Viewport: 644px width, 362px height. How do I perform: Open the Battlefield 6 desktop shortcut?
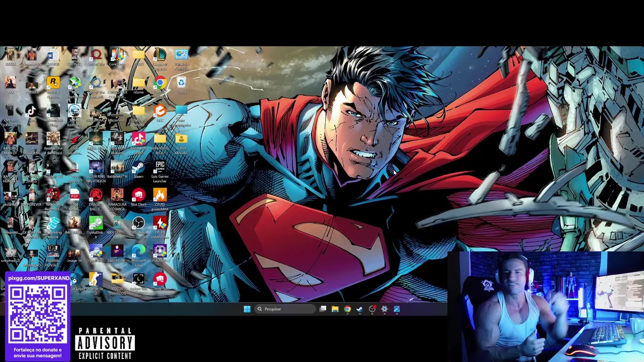(x=117, y=170)
